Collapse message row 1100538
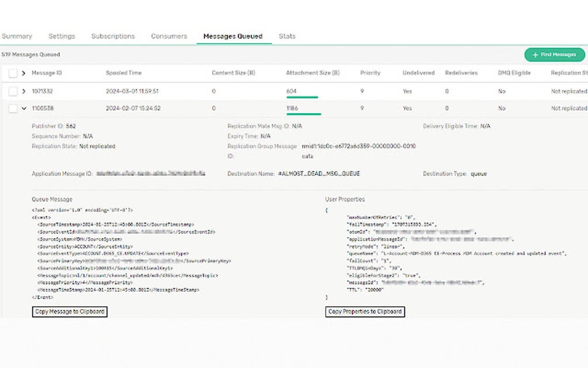 (x=24, y=108)
